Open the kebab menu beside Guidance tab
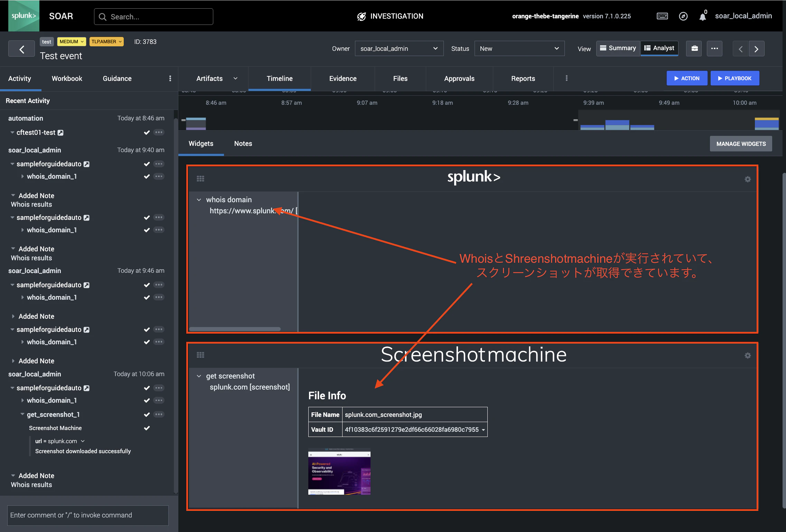This screenshot has width=786, height=532. click(170, 78)
